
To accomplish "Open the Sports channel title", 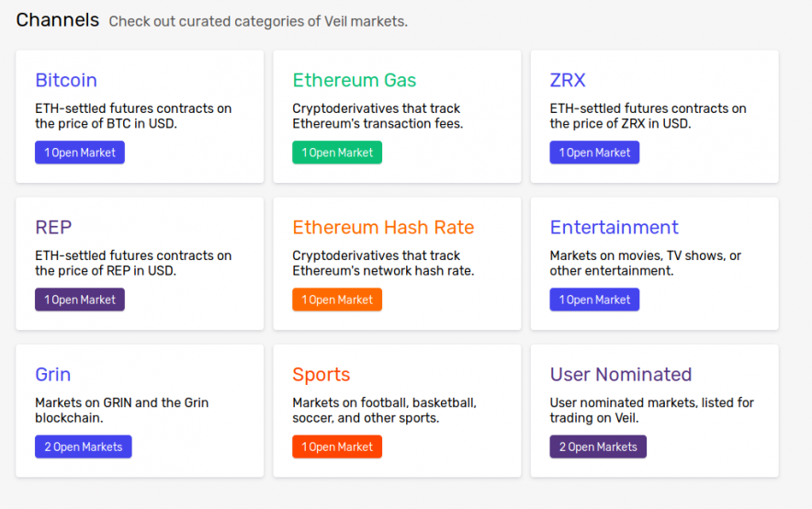I will click(x=321, y=374).
